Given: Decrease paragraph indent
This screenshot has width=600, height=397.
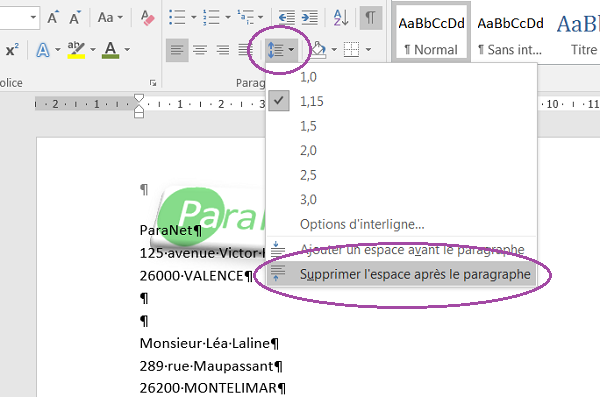Looking at the screenshot, I should pyautogui.click(x=287, y=18).
